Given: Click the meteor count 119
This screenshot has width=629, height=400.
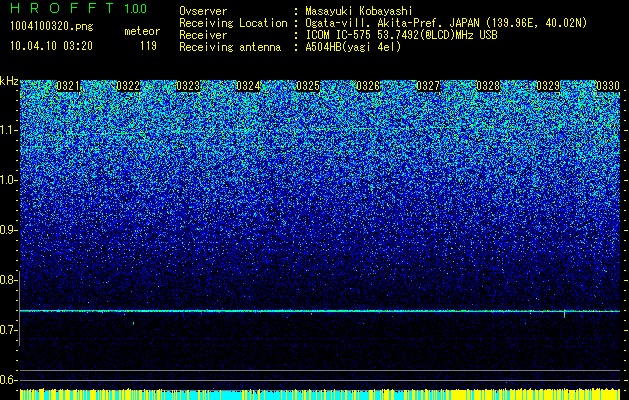Looking at the screenshot, I should coord(148,46).
